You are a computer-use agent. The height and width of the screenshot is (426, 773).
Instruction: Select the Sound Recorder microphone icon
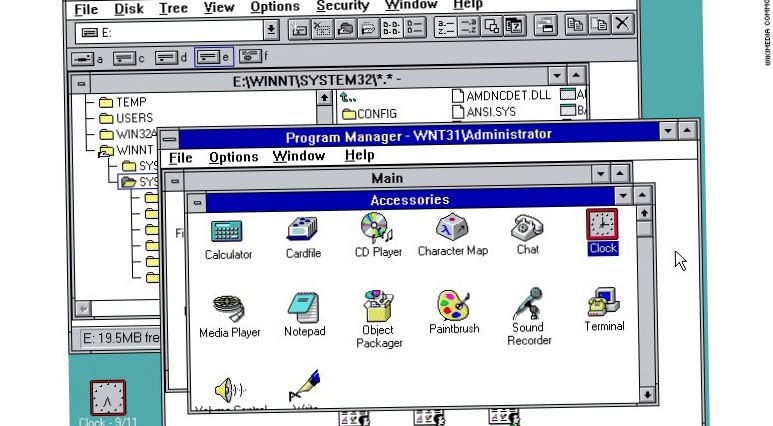pos(528,303)
